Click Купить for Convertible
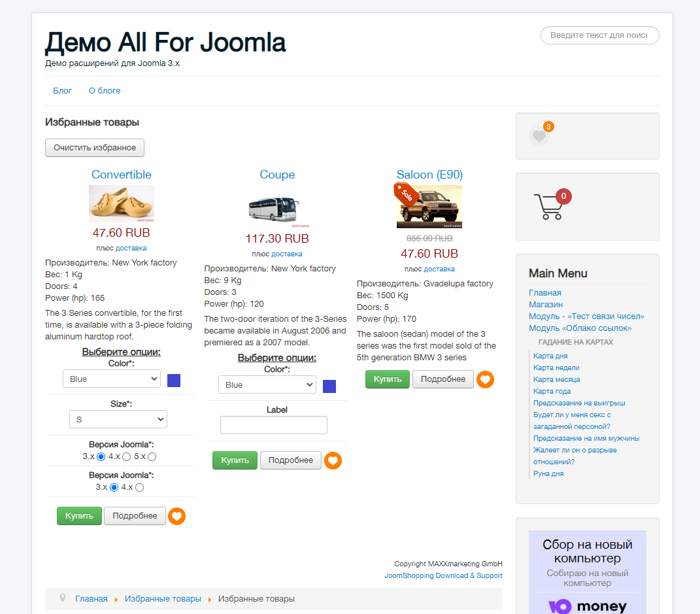Image resolution: width=700 pixels, height=614 pixels. [x=80, y=516]
